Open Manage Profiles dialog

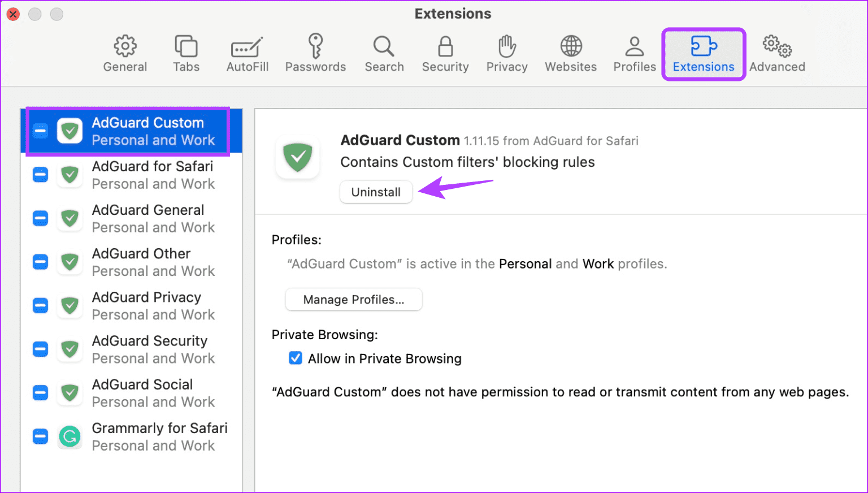(354, 299)
